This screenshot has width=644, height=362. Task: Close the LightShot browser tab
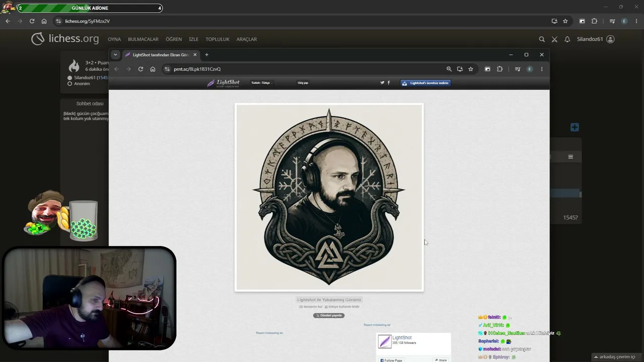point(195,55)
